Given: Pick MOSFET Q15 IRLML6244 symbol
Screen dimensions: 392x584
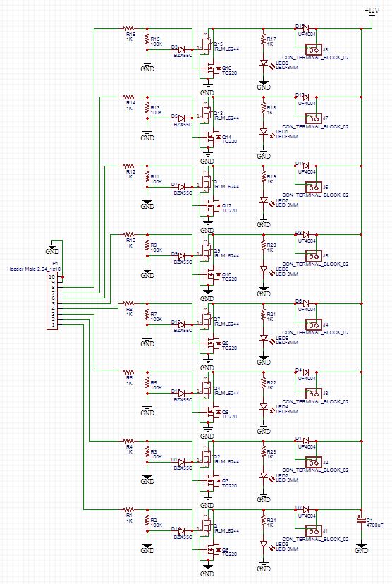Looking at the screenshot, I should pos(205,44).
